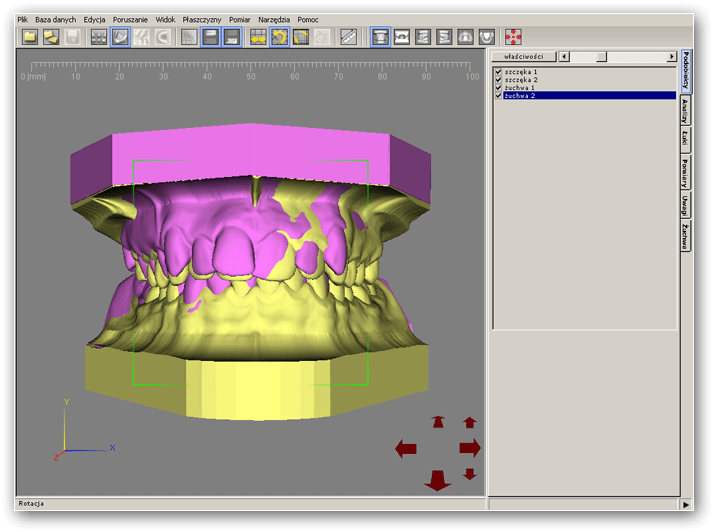The height and width of the screenshot is (532, 714).
Task: Uncheck the żuchwa 1 visibility checkbox
Action: (499, 87)
